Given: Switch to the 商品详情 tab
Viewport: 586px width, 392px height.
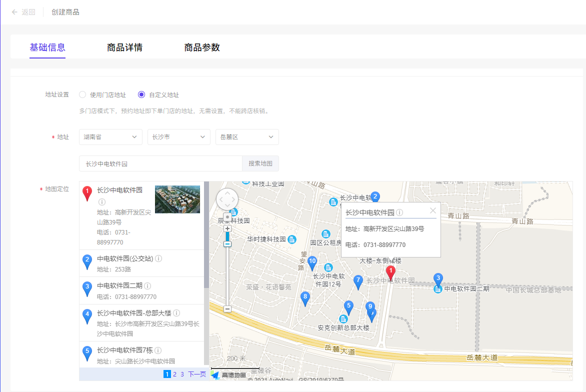Looking at the screenshot, I should point(124,47).
